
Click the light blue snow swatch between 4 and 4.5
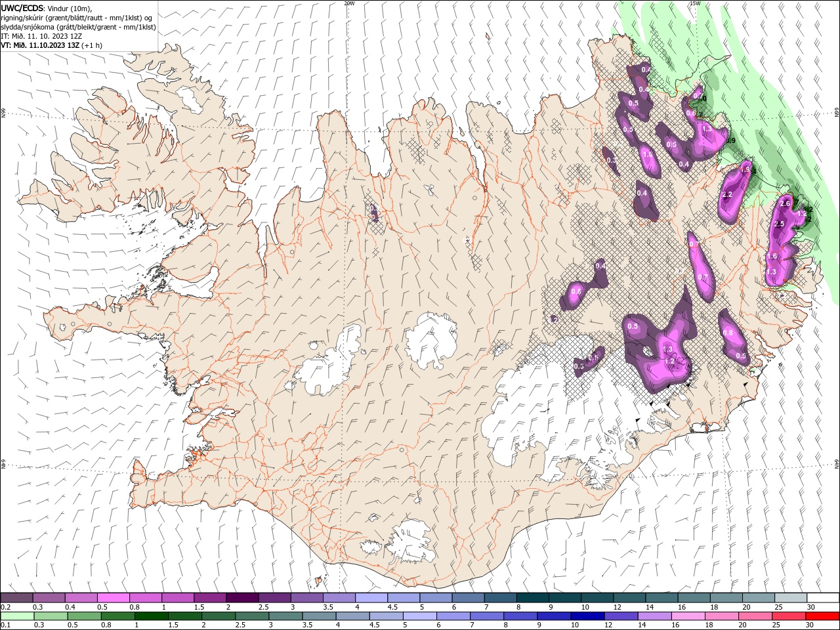tap(371, 597)
